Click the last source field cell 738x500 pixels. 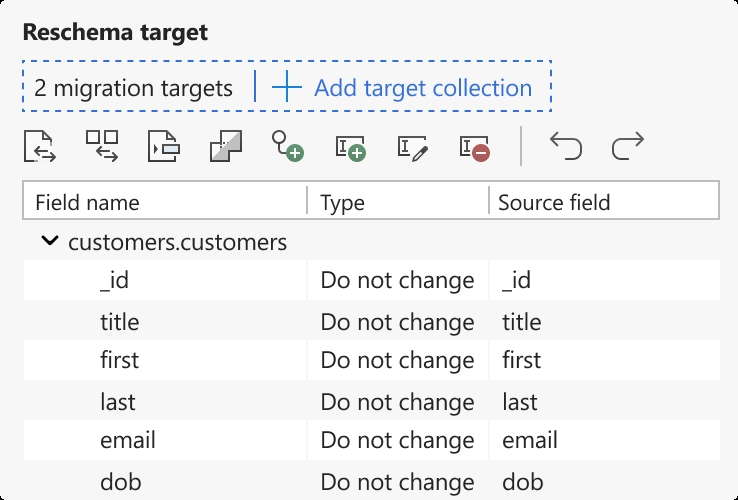605,401
